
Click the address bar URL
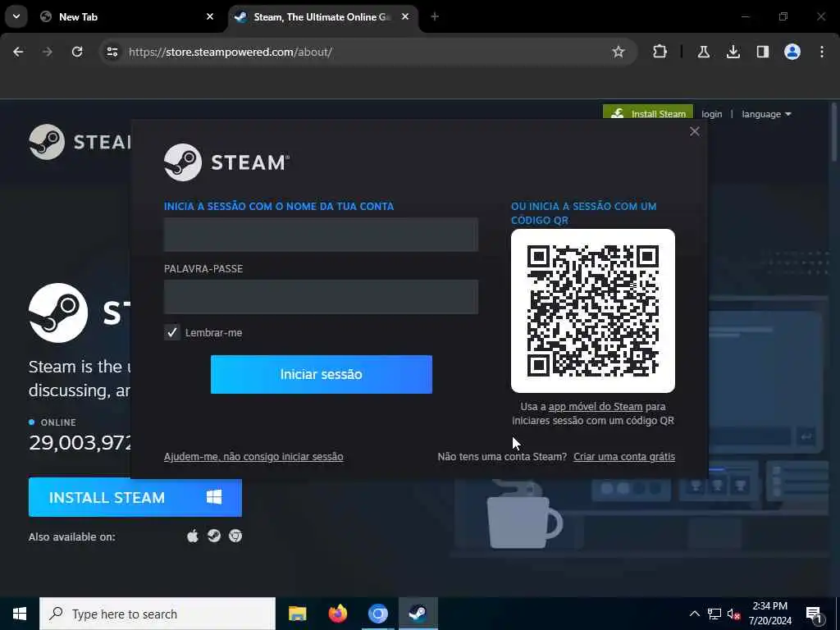pyautogui.click(x=231, y=52)
